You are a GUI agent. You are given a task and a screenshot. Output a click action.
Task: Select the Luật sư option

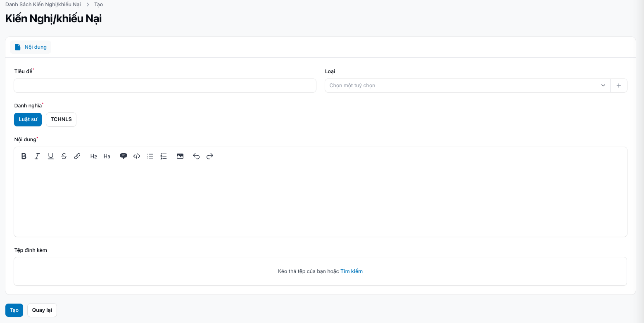pos(28,119)
